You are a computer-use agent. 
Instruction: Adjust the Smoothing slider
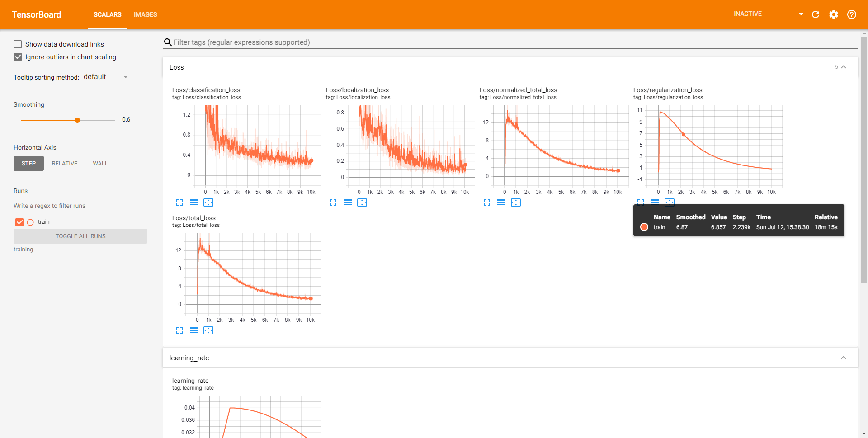coord(77,120)
